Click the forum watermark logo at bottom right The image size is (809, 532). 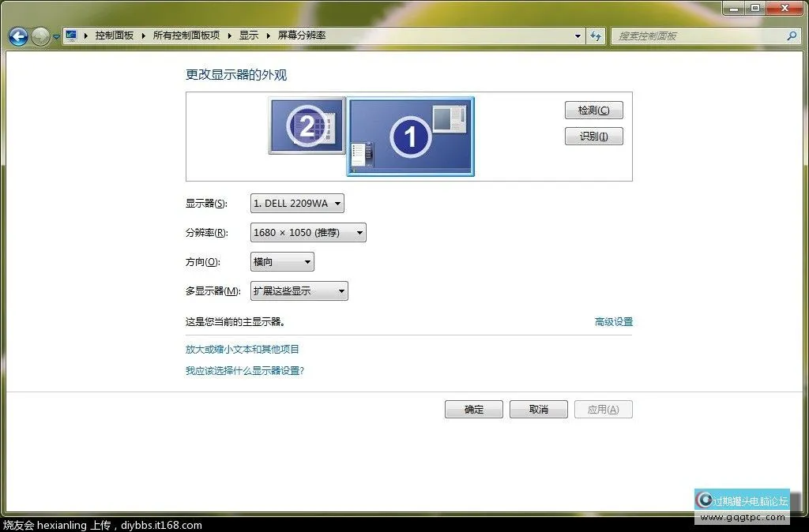[x=741, y=500]
